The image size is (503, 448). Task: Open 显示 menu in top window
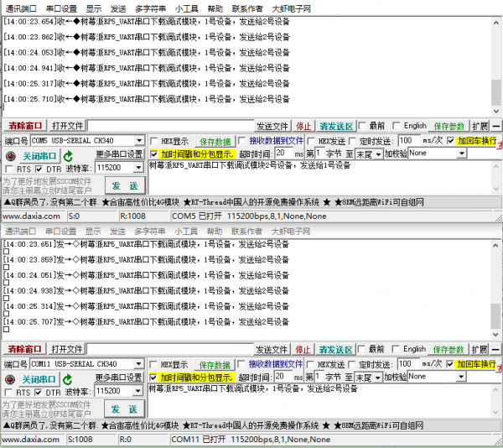(94, 8)
